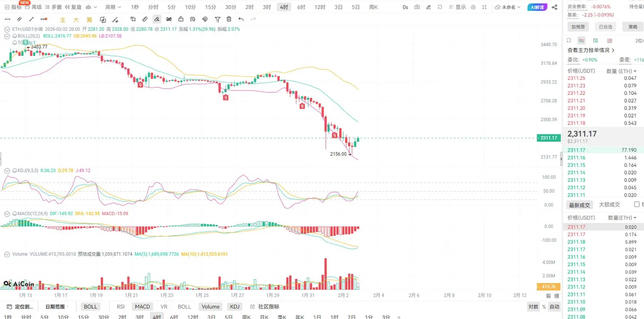The height and width of the screenshot is (319, 644).
Task: Switch to the 2时 timeframe in top bar
Action: tap(249, 7)
